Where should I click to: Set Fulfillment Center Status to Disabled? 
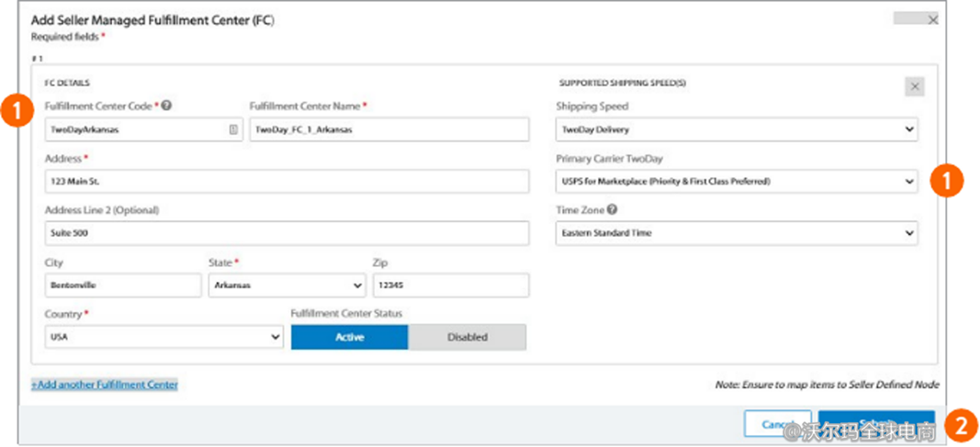[x=467, y=337]
